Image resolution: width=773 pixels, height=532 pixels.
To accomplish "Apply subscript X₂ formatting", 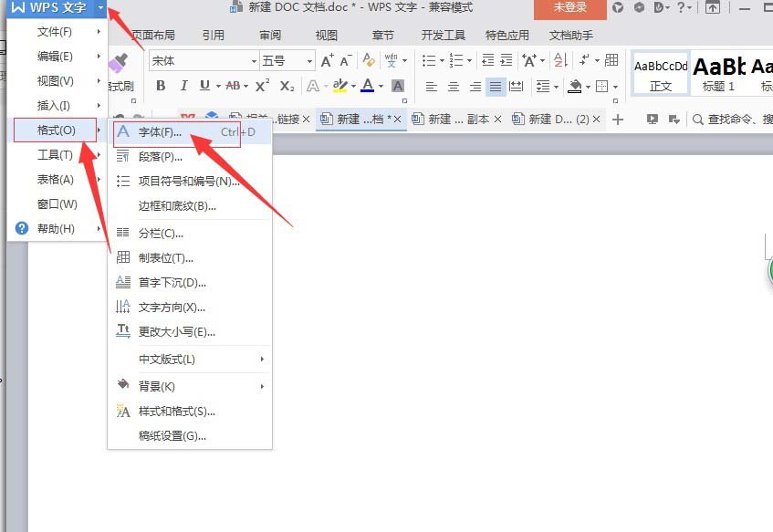I will [x=287, y=87].
